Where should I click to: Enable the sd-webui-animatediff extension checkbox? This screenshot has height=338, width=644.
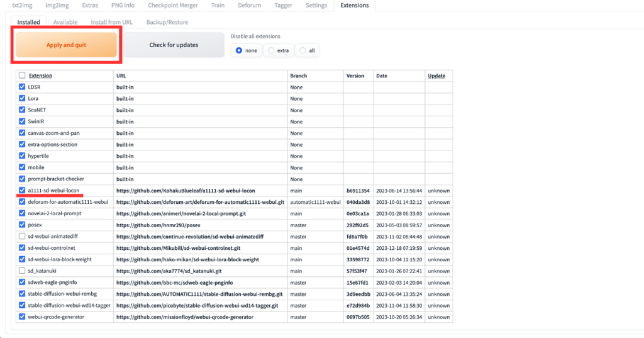[23, 236]
